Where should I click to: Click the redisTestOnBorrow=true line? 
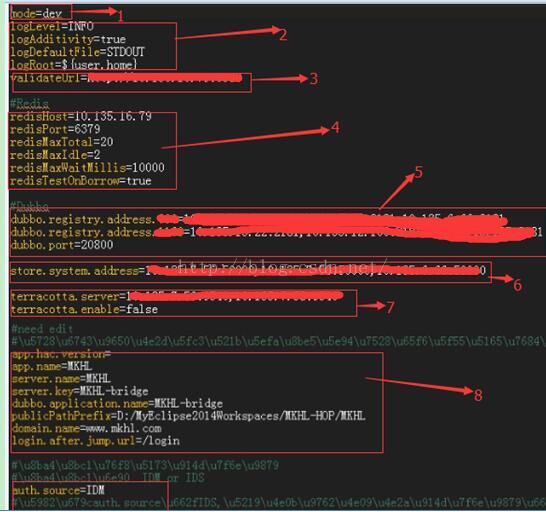80,181
